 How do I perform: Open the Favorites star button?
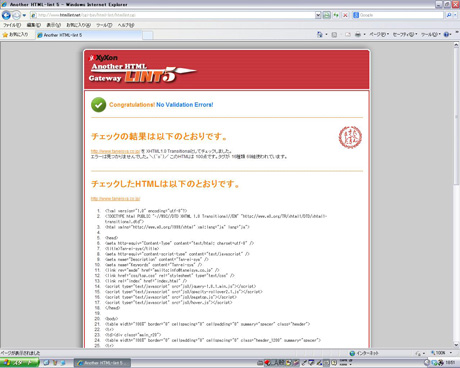[x=15, y=35]
